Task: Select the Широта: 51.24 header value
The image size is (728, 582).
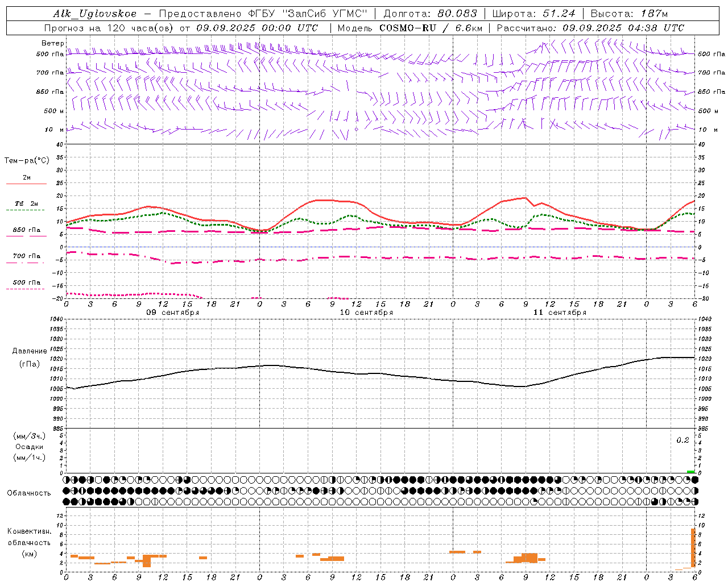Action: click(533, 14)
